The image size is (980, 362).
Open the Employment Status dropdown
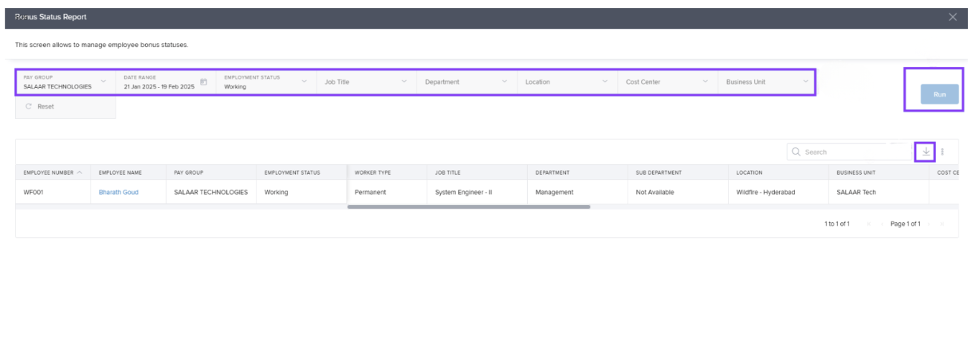click(304, 81)
